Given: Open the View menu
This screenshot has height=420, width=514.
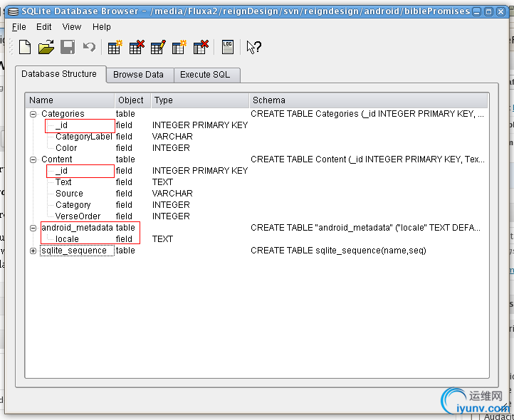Looking at the screenshot, I should tap(72, 27).
